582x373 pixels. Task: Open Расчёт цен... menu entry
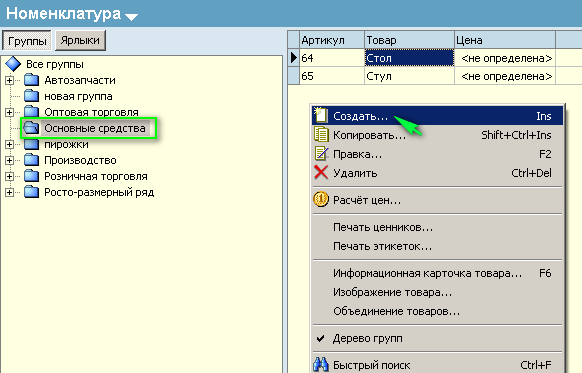pos(437,200)
